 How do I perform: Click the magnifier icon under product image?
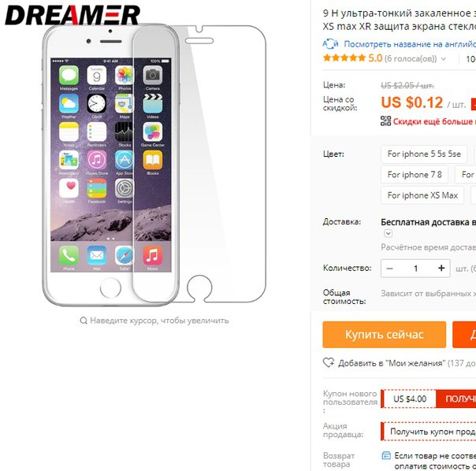point(84,321)
